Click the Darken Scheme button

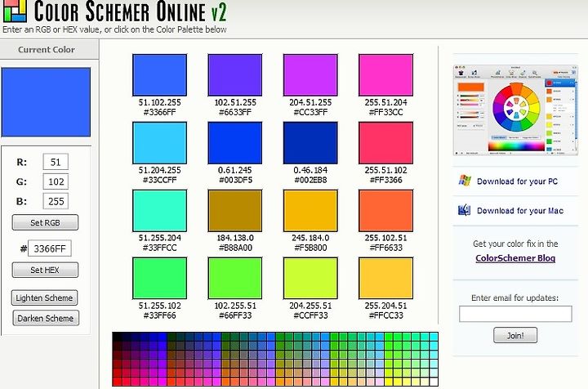46,318
